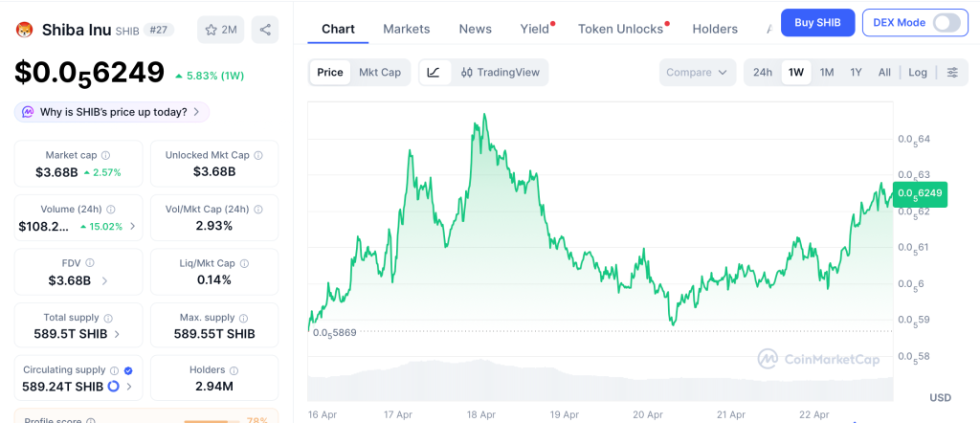Click the share icon next to Shiba Inu
The width and height of the screenshot is (980, 423).
coord(265,30)
